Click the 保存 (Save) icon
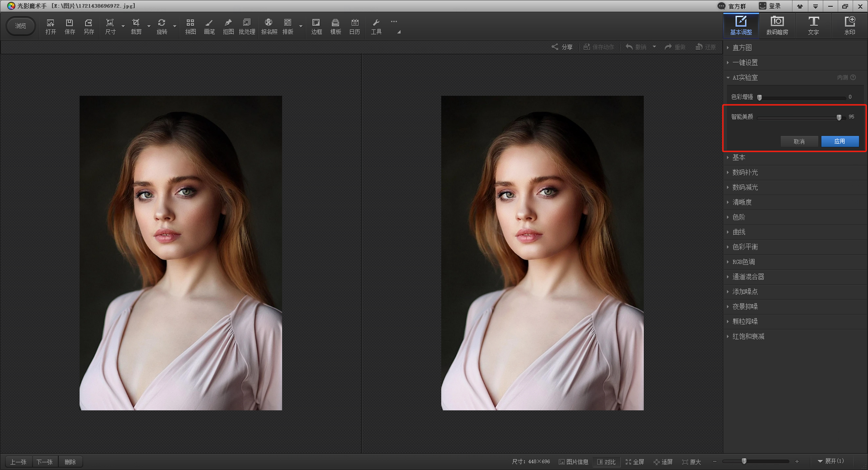Image resolution: width=868 pixels, height=470 pixels. 70,26
